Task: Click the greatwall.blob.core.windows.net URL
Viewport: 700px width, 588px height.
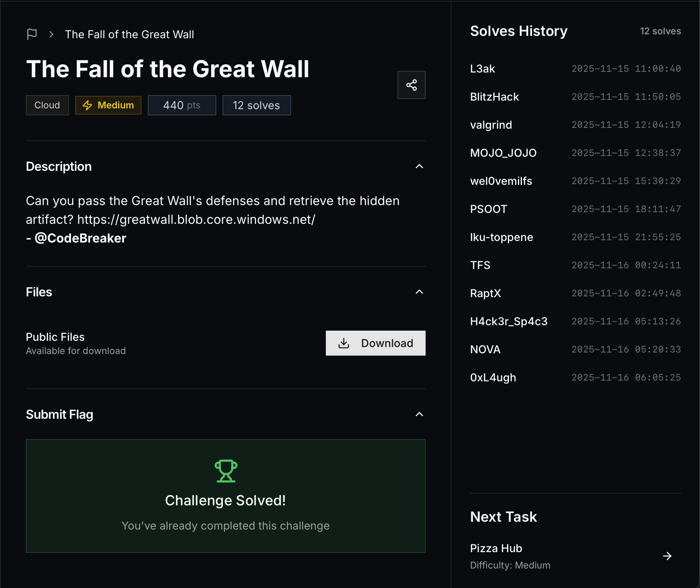Action: click(x=196, y=220)
